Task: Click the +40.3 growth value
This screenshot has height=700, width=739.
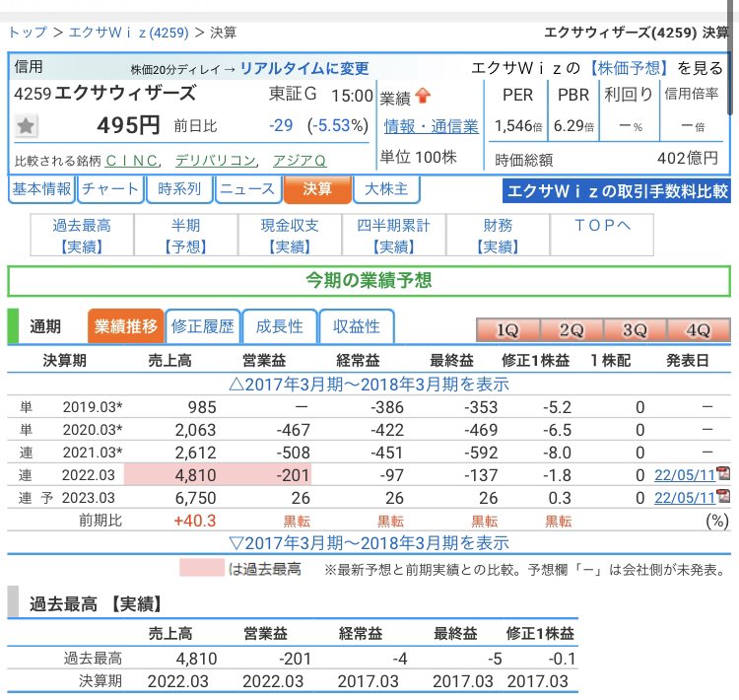Action: tap(195, 521)
